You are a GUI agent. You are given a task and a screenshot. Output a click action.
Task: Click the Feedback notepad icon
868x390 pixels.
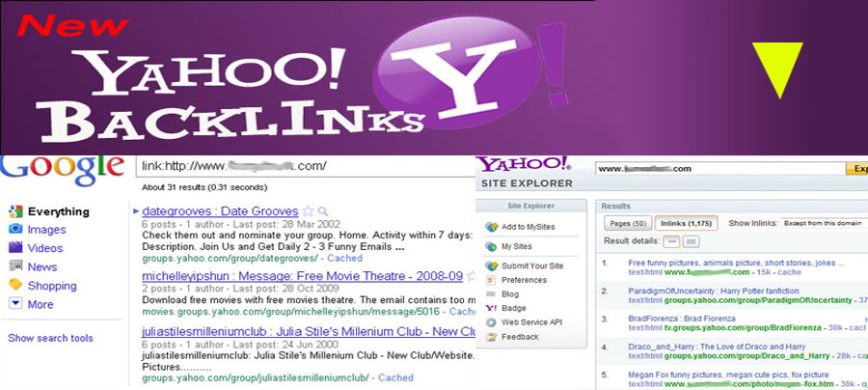click(491, 337)
